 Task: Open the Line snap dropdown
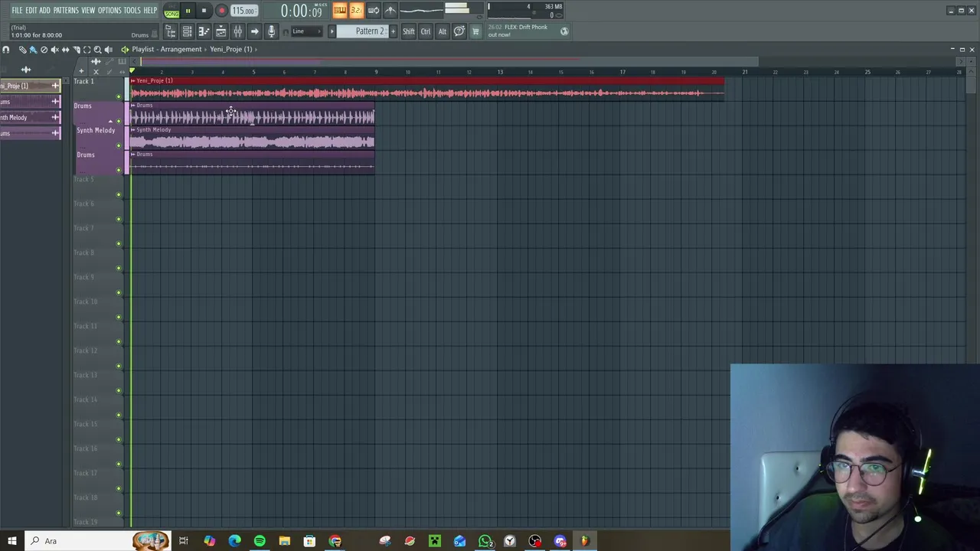tap(305, 31)
